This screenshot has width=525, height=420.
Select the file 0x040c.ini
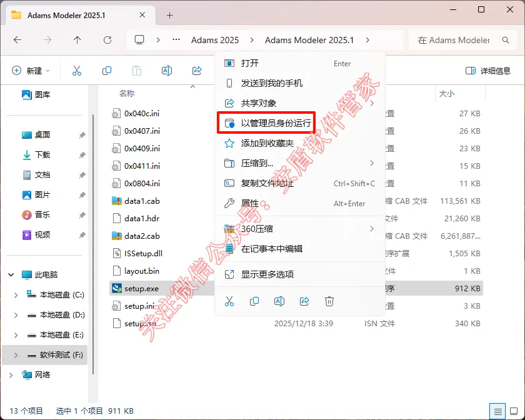click(x=142, y=114)
